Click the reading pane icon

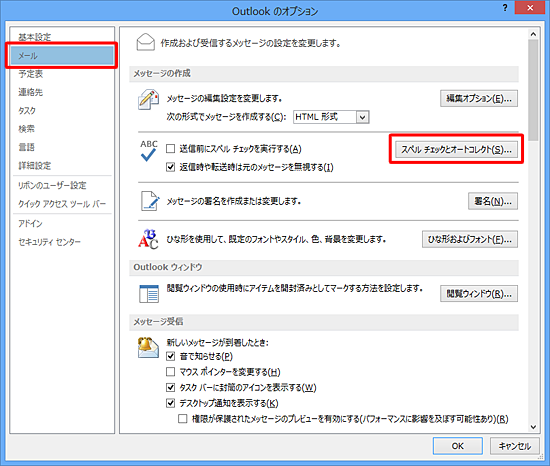tap(149, 294)
